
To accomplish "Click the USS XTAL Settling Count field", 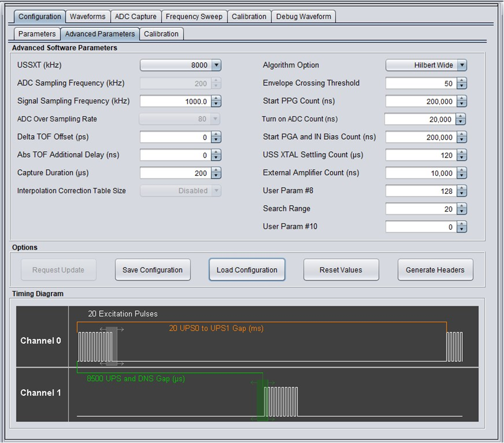I will (x=420, y=155).
